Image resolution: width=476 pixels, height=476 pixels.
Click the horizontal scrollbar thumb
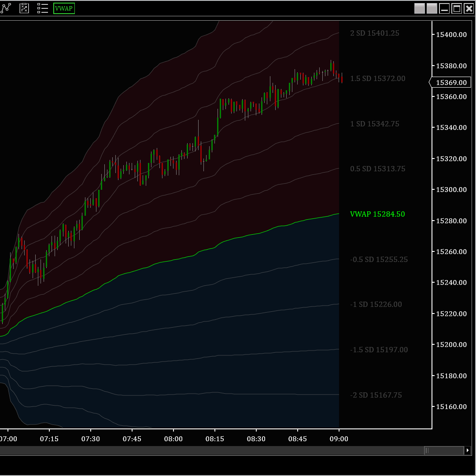pos(444,450)
